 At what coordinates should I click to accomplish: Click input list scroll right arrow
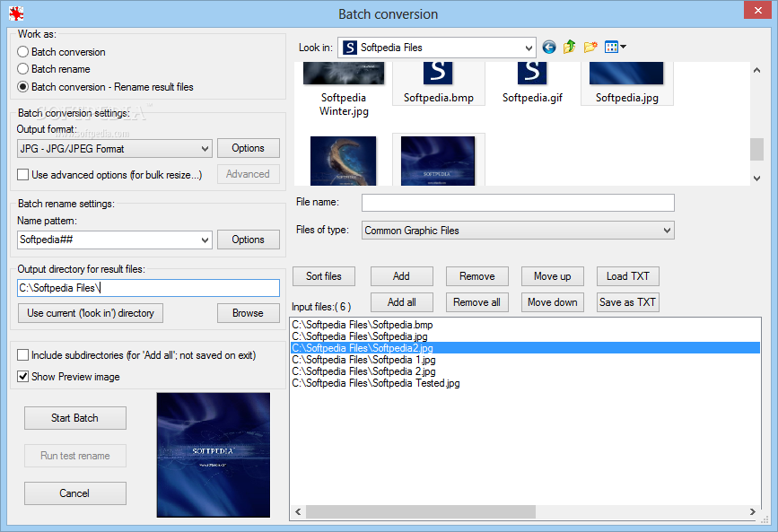pyautogui.click(x=753, y=511)
